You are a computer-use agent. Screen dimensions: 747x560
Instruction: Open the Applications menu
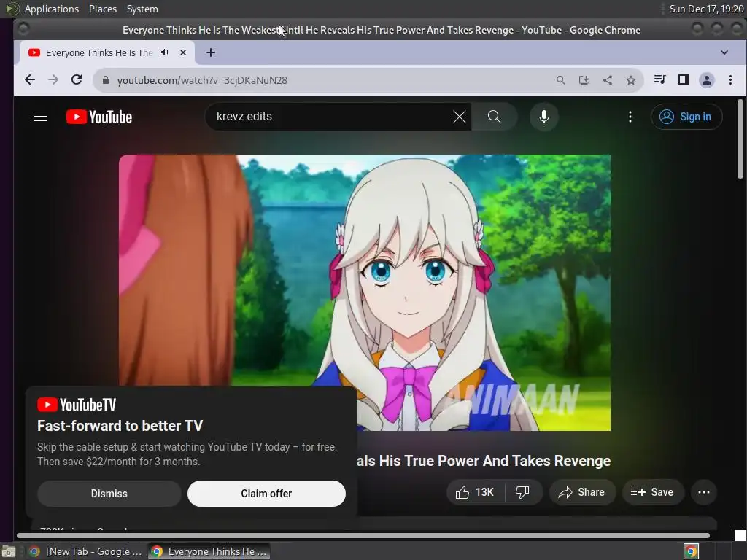click(x=52, y=9)
